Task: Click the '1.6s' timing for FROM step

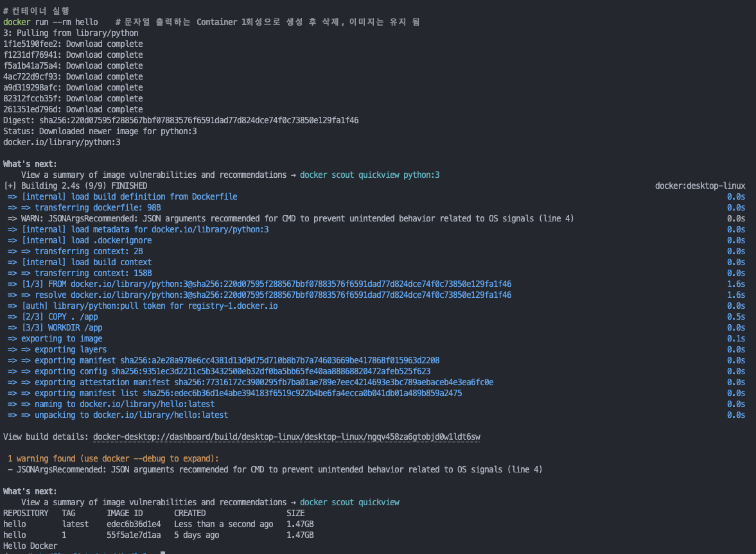Action: tap(736, 284)
